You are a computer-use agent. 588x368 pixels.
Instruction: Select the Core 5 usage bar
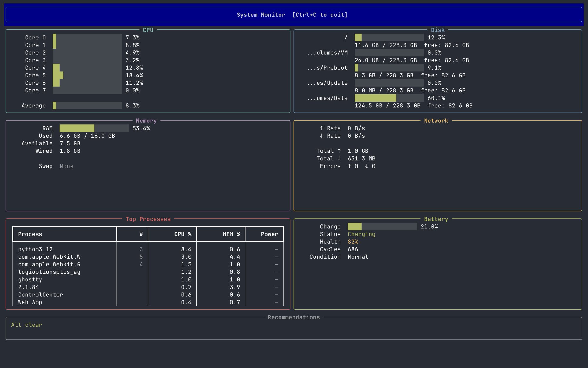(x=87, y=75)
